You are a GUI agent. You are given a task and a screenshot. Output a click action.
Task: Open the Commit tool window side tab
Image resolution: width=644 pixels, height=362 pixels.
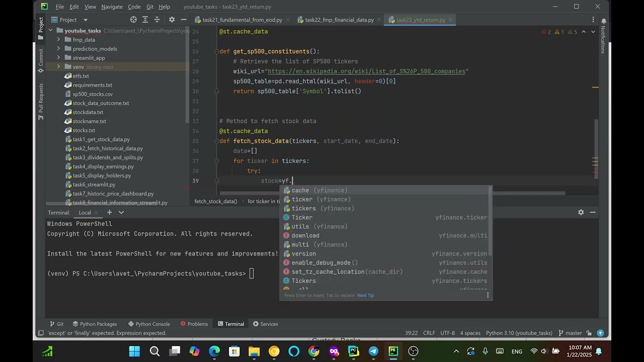pos(41,60)
